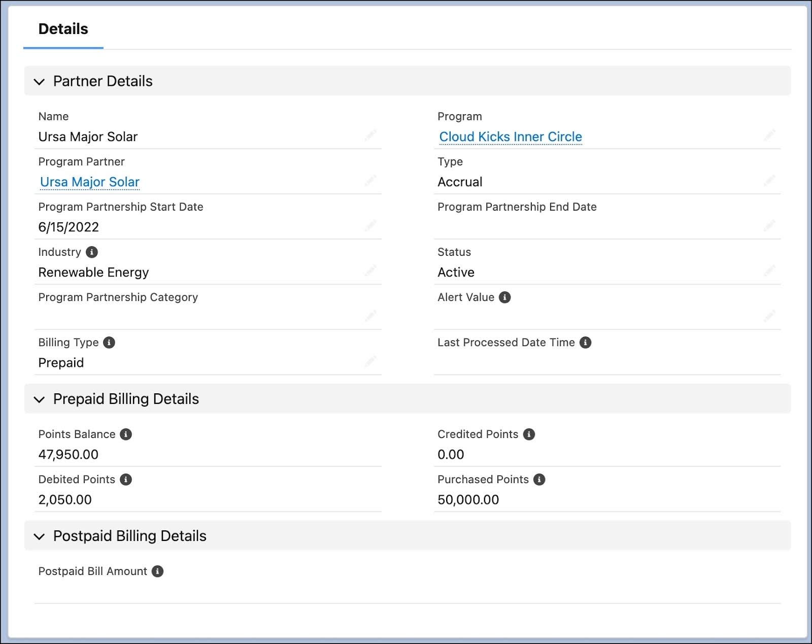Click the Credited Points info icon
The image size is (812, 644).
point(529,434)
